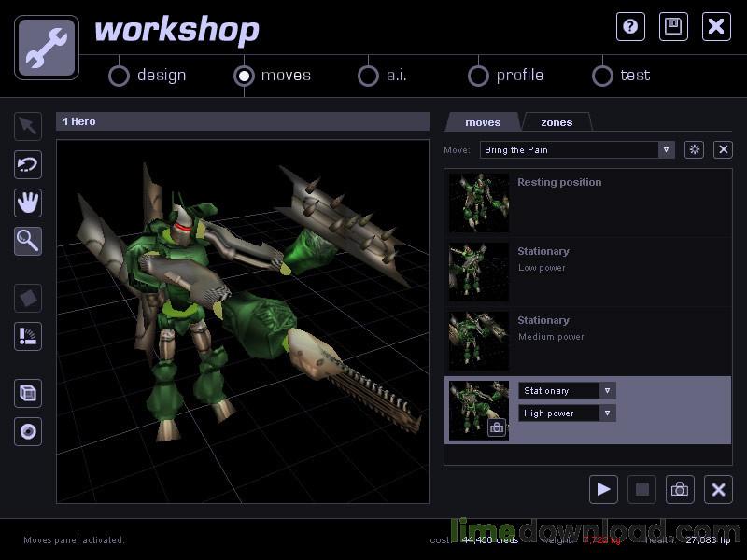Open the move settings gear icon

pyautogui.click(x=694, y=149)
